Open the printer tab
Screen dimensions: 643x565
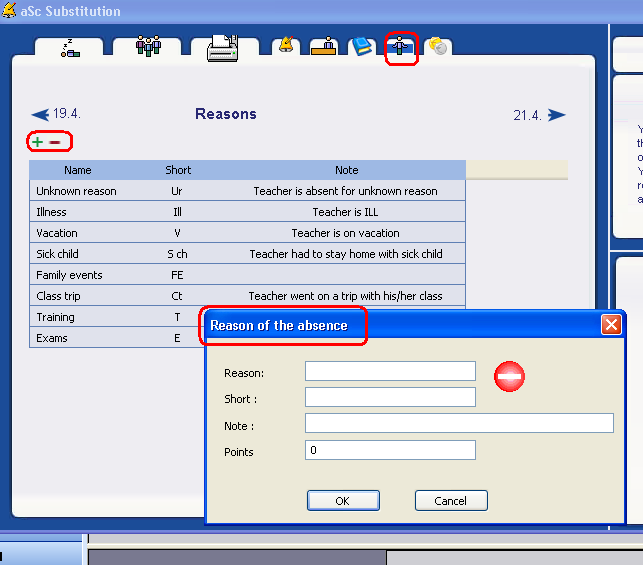click(x=223, y=48)
